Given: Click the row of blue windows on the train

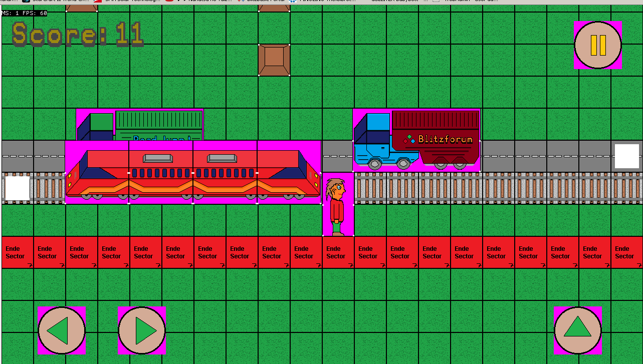Looking at the screenshot, I should pyautogui.click(x=193, y=173).
